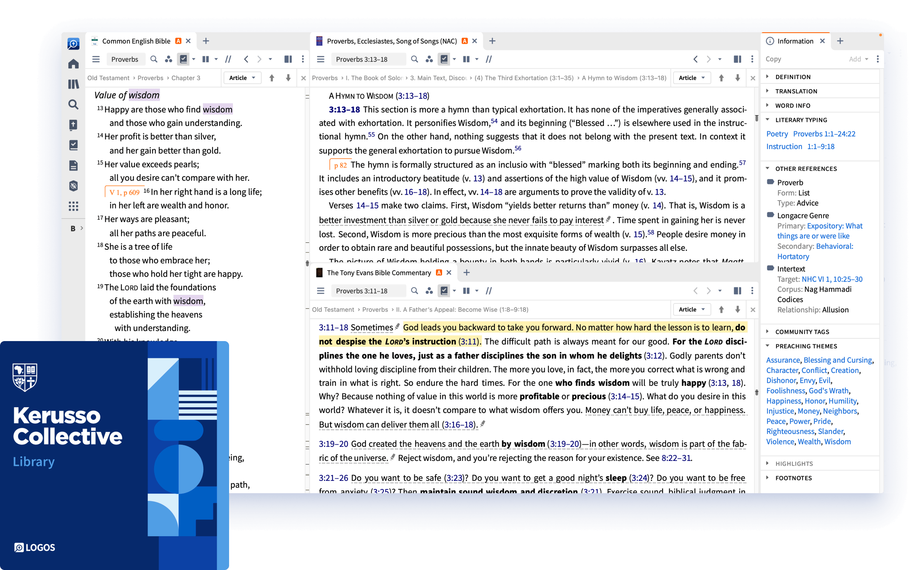Open the Information panel kebab menu
Screen dimensions: 924x570
point(877,59)
